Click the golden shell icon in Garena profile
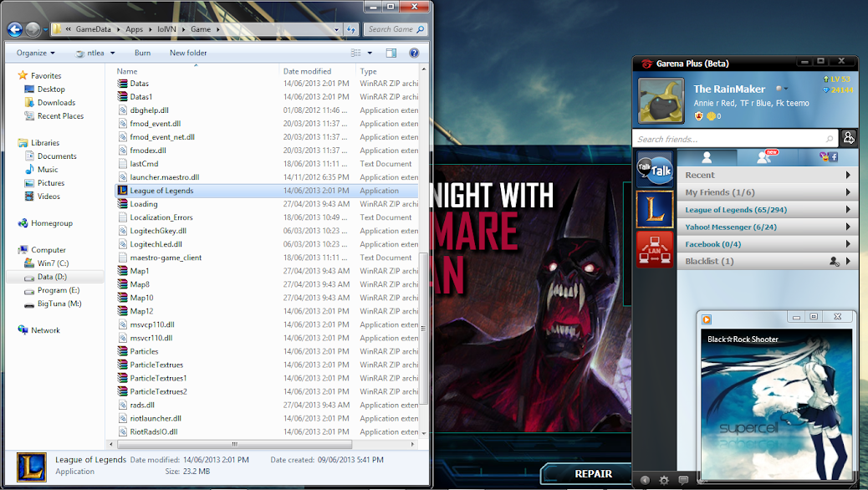This screenshot has width=868, height=490. (711, 116)
